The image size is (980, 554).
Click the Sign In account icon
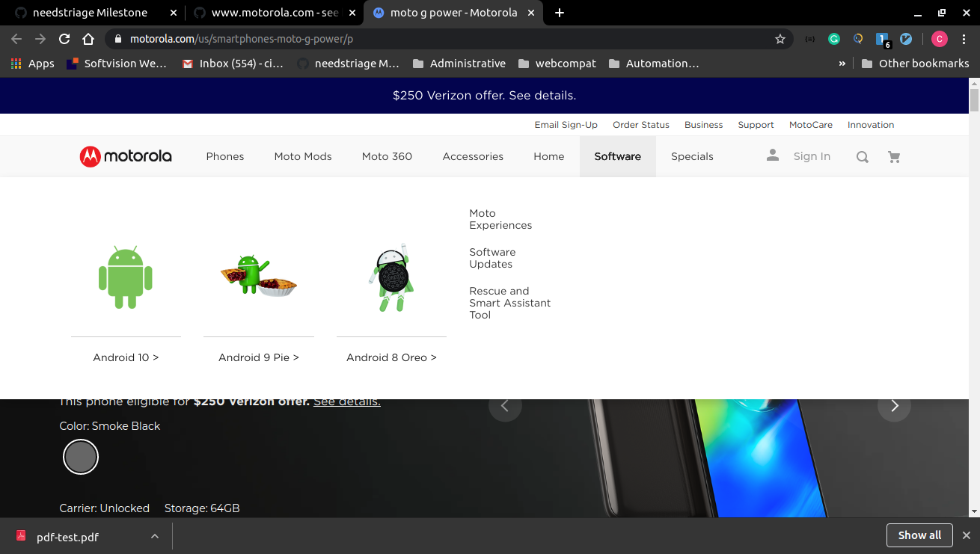click(772, 155)
